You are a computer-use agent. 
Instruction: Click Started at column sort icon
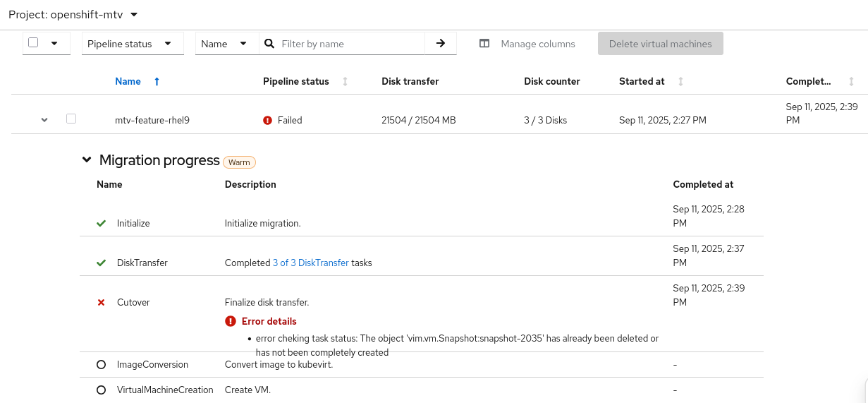pos(680,82)
